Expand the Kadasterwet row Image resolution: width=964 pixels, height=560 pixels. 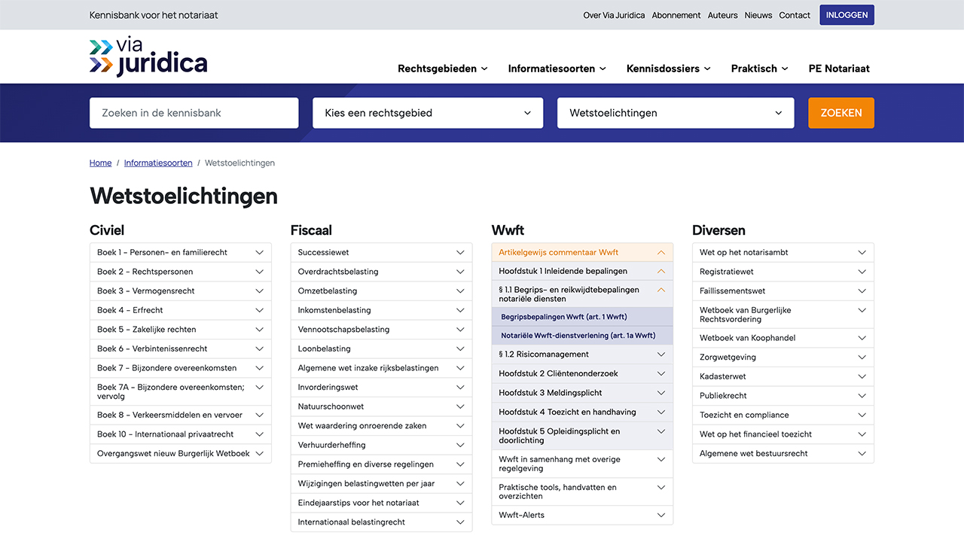[x=783, y=376]
